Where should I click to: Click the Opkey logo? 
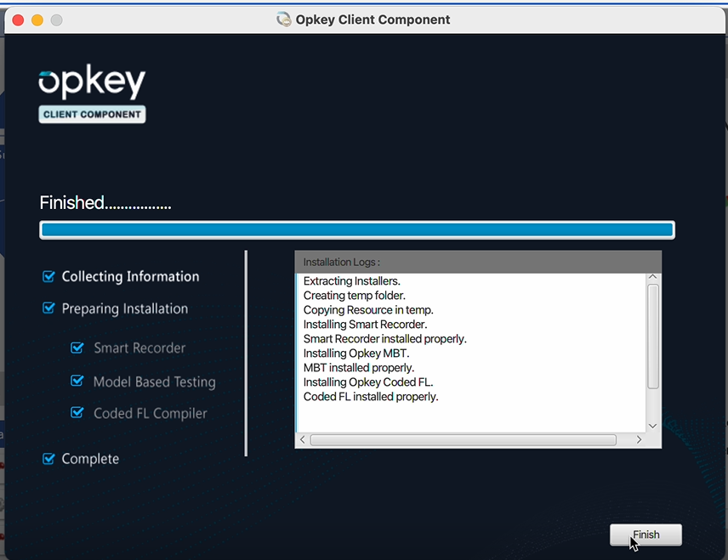92,82
